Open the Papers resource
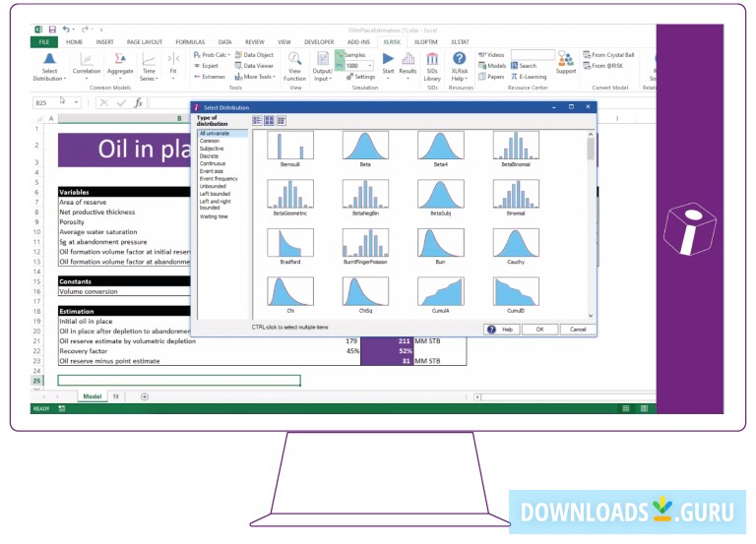Viewport: 756px width, 544px height. tap(491, 77)
